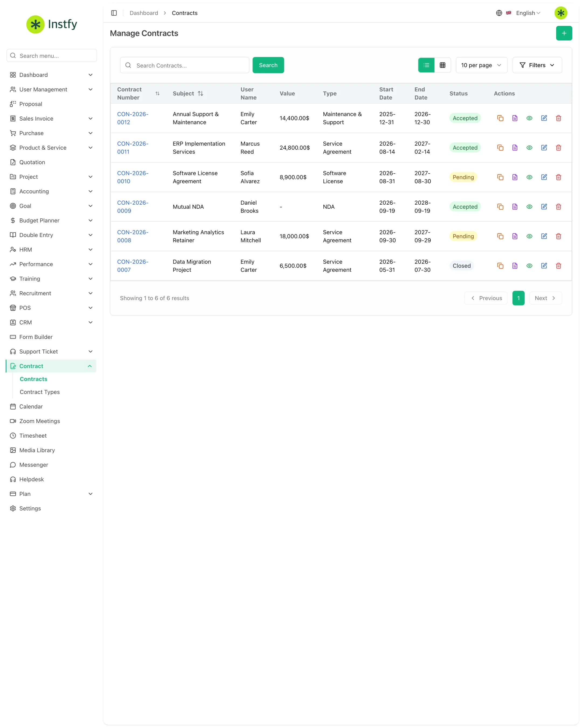Click the Next pagination button
Viewport: 582px width, 728px height.
(545, 298)
